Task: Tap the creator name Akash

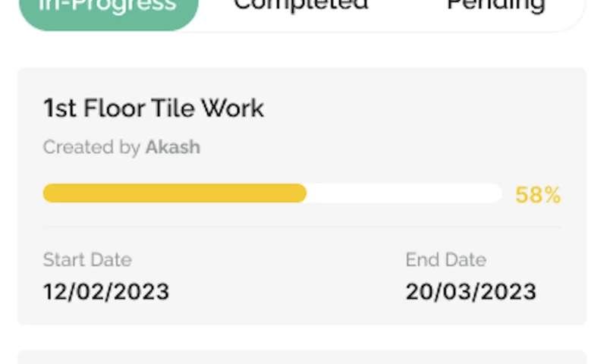Action: [x=173, y=147]
